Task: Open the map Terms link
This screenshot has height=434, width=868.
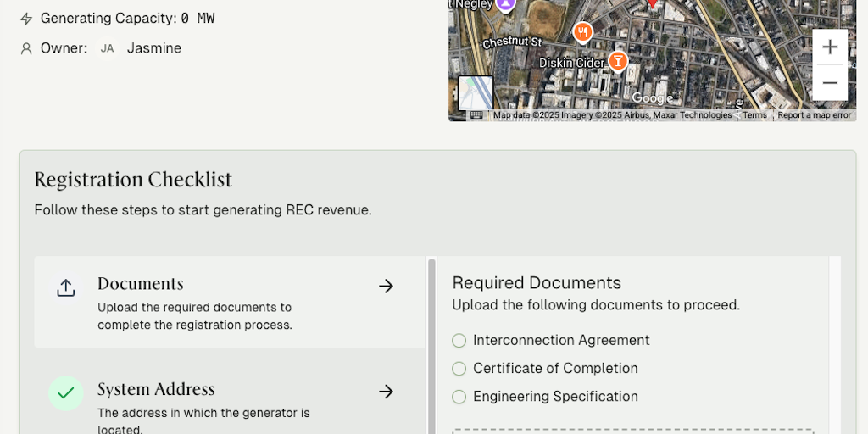Action: tap(754, 115)
